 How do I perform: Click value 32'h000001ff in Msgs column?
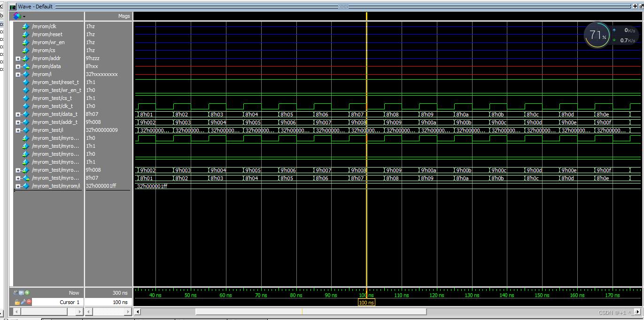101,186
